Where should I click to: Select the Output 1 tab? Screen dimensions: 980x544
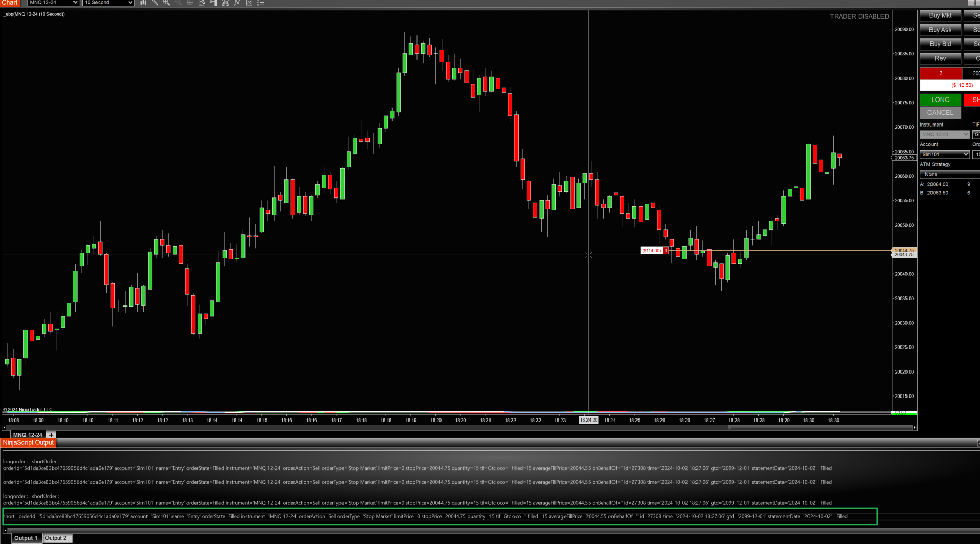[26, 538]
